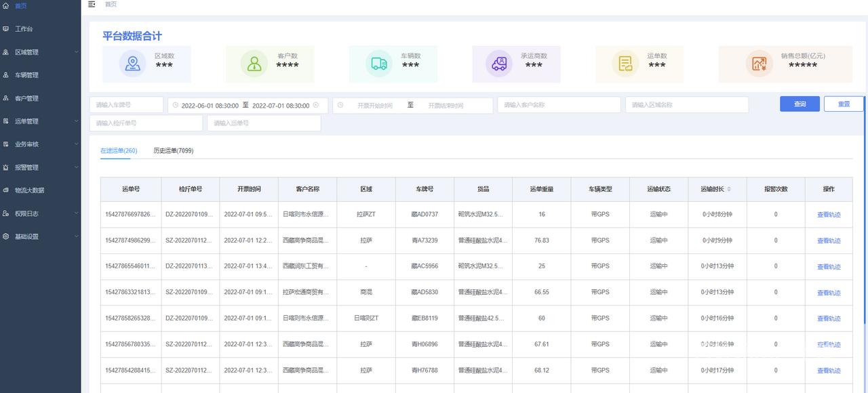Select the 日喀则ZT region cell
Viewport: 868px width, 393px height.
click(366, 318)
